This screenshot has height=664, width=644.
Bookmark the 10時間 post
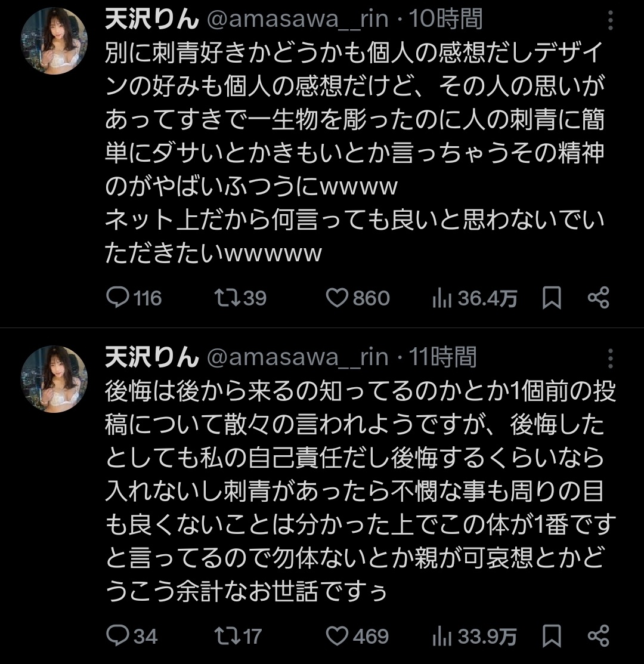pyautogui.click(x=552, y=298)
